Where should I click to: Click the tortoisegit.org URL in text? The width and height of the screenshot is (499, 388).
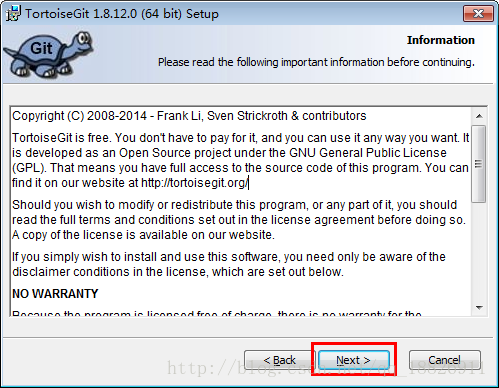coord(194,183)
